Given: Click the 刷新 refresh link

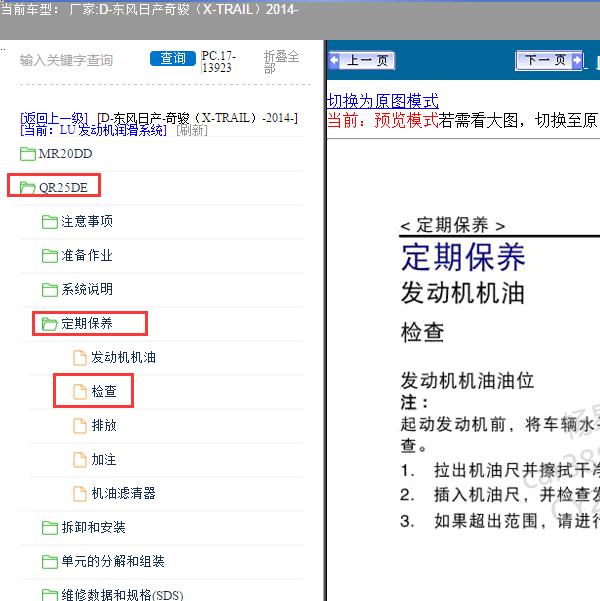Looking at the screenshot, I should 192,130.
